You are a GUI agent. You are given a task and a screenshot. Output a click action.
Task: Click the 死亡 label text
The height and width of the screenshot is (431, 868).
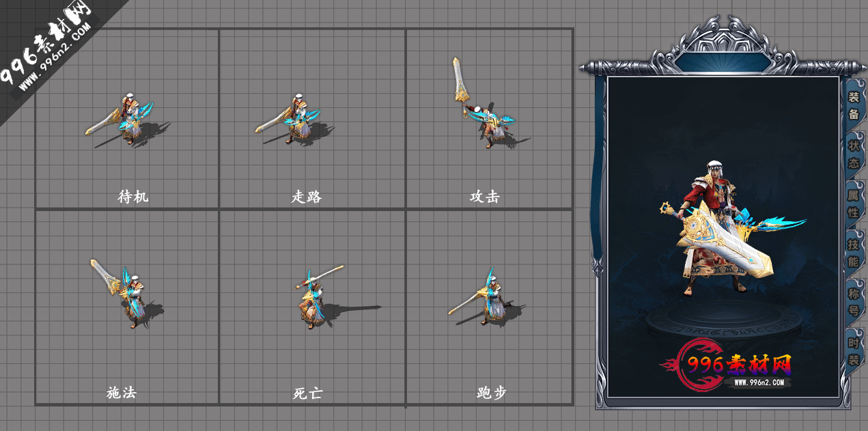tap(308, 393)
